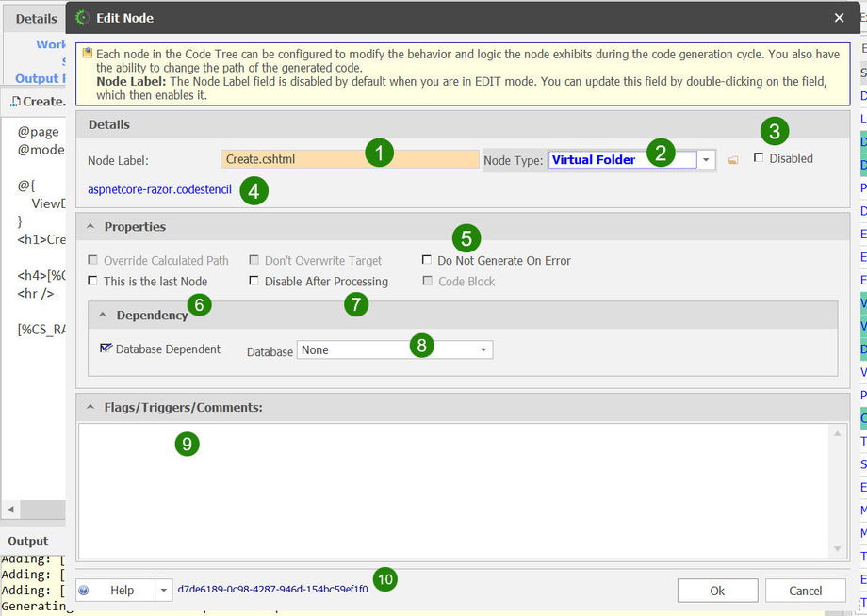Click the folder browse icon beside Node Type
The image size is (867, 616).
click(732, 160)
